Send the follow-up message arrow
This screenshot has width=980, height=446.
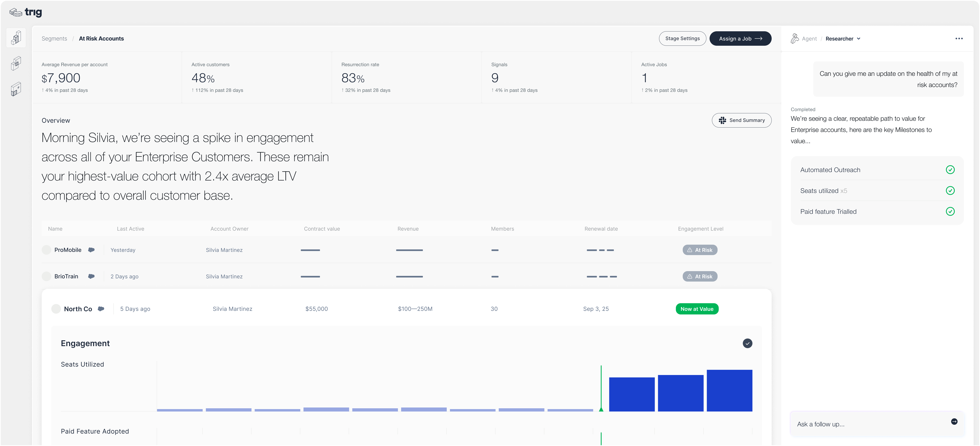[954, 422]
